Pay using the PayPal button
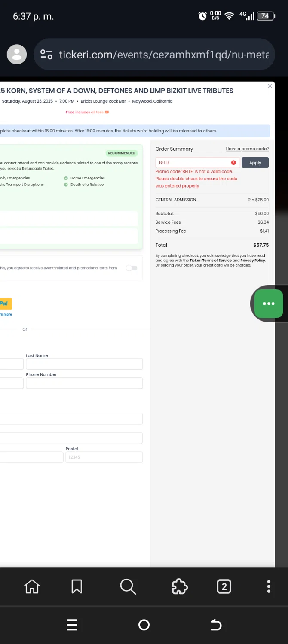 point(6,304)
